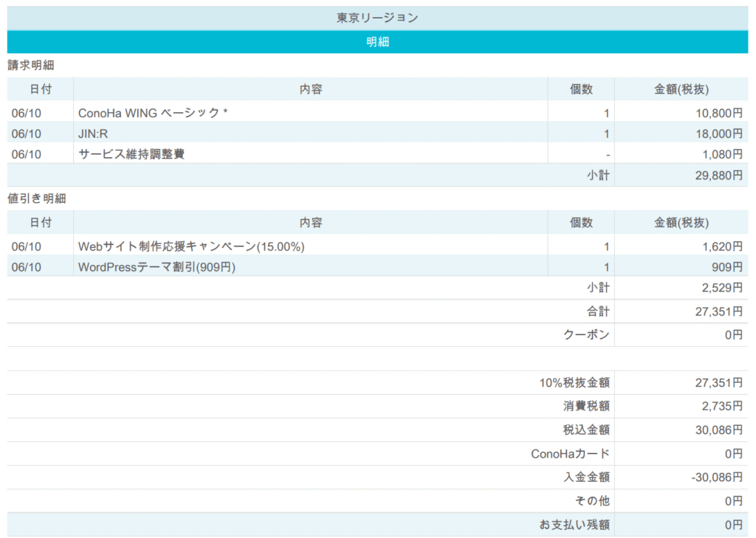Select the 2,735円 tax amount

pyautogui.click(x=722, y=406)
